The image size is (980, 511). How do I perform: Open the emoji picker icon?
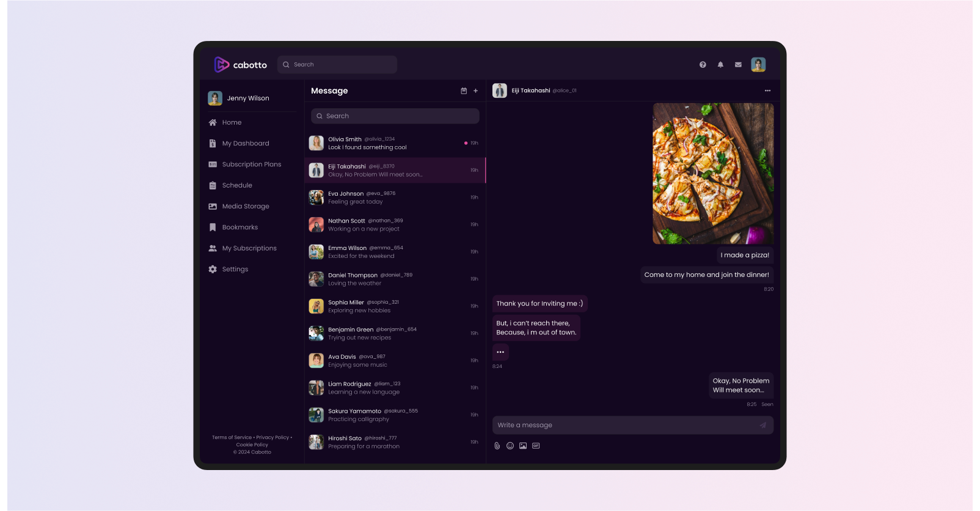pyautogui.click(x=510, y=446)
